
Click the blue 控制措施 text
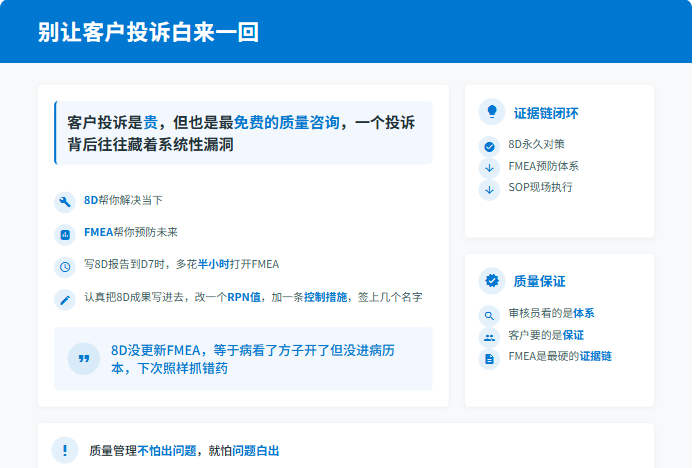click(326, 297)
